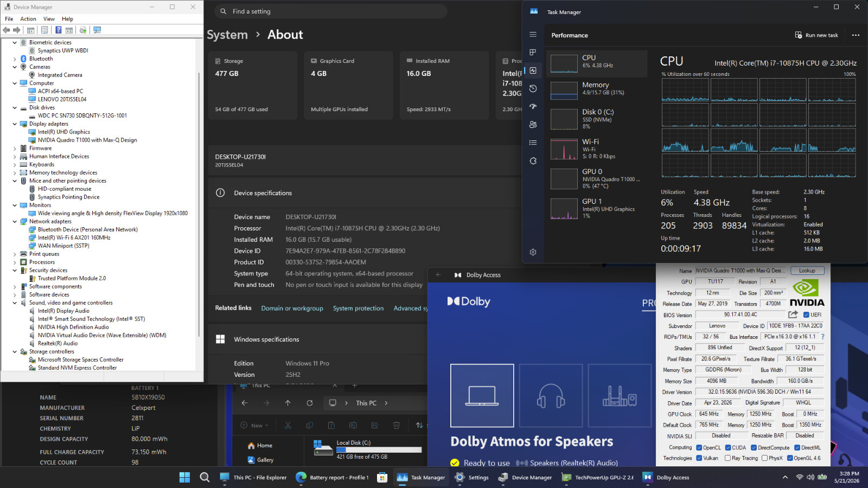
Task: Open Details list icon in Task Manager
Action: tap(533, 143)
